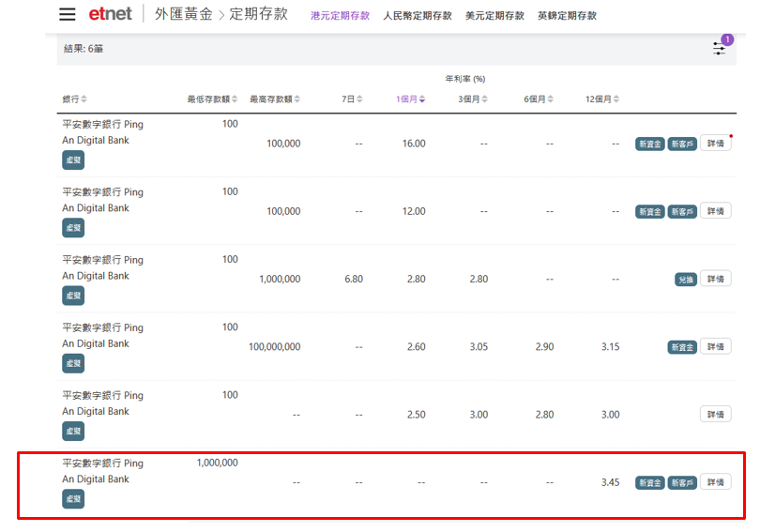The height and width of the screenshot is (532, 760).
Task: Sort by 6個月 rate column
Action: pos(539,99)
